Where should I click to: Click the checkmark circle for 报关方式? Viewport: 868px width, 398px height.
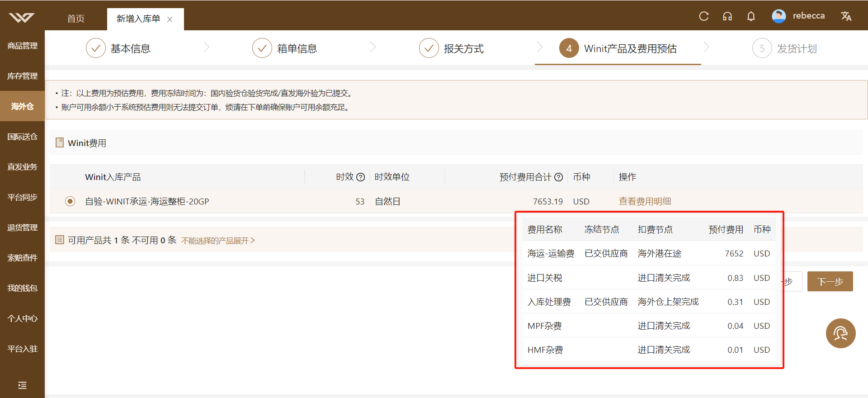[x=429, y=48]
